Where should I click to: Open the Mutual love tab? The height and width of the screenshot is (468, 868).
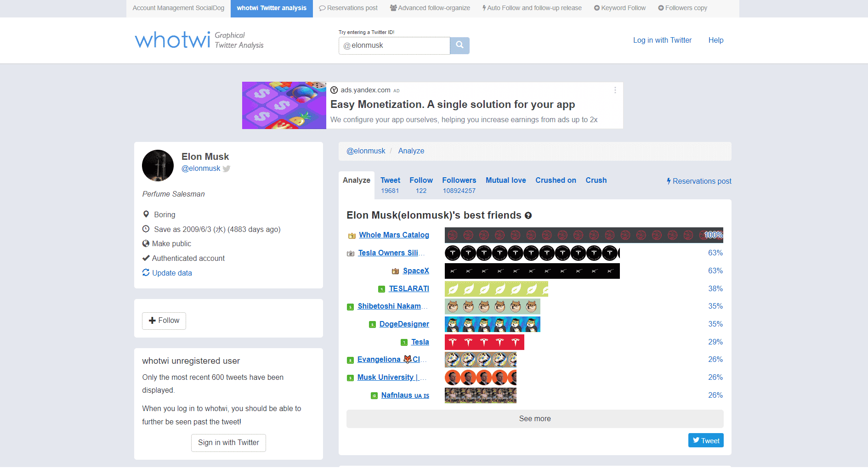tap(505, 180)
